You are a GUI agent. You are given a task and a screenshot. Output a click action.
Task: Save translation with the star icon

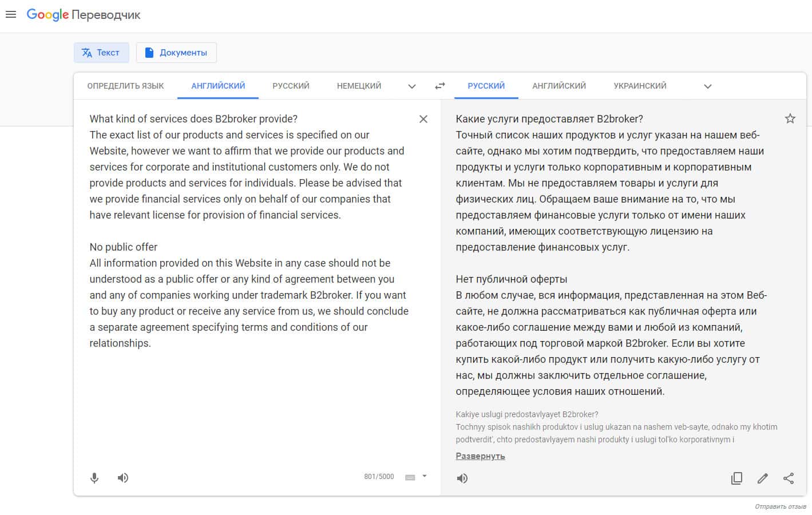[x=790, y=118]
